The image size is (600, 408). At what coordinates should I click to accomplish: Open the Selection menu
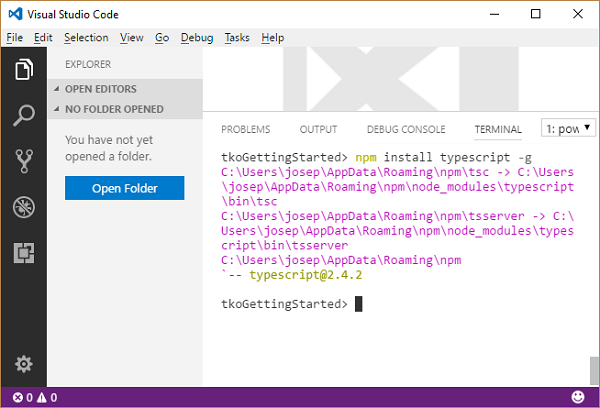(86, 38)
